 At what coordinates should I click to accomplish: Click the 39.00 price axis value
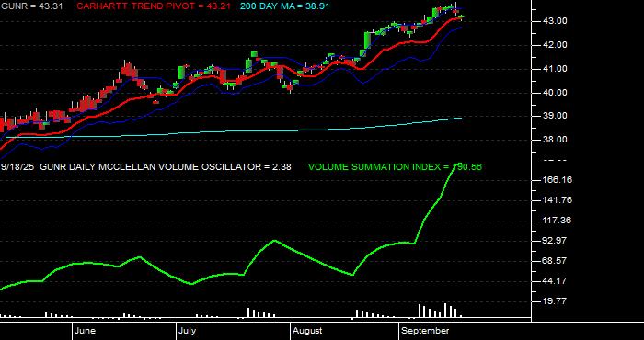[x=556, y=116]
